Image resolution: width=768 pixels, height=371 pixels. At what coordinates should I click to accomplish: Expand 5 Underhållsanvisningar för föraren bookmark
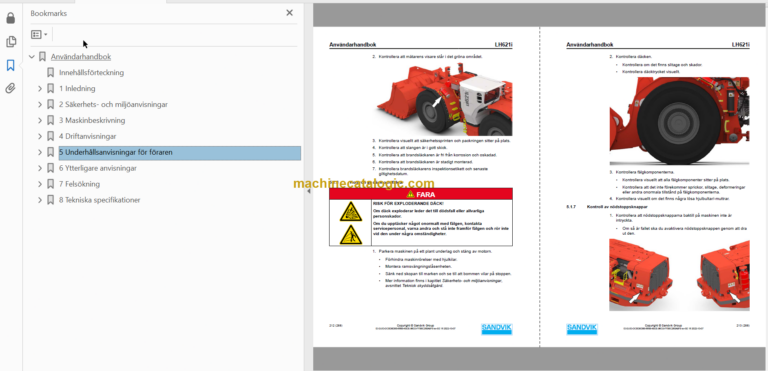(x=40, y=152)
